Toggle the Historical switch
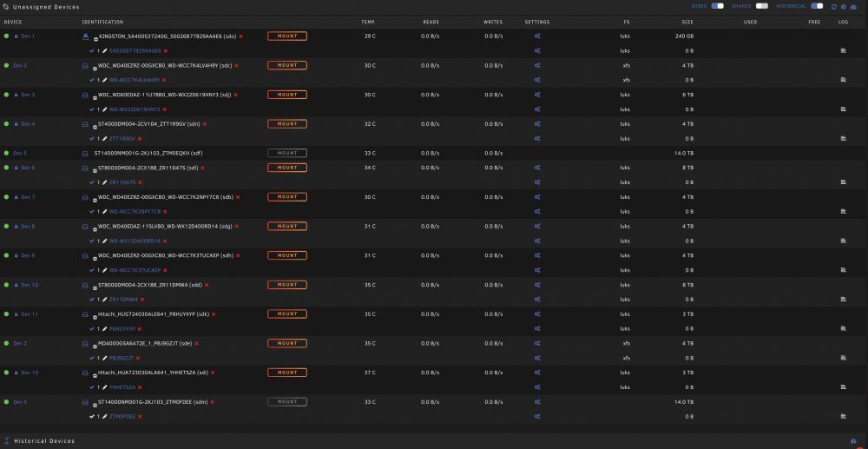This screenshot has width=868, height=449. pyautogui.click(x=817, y=6)
